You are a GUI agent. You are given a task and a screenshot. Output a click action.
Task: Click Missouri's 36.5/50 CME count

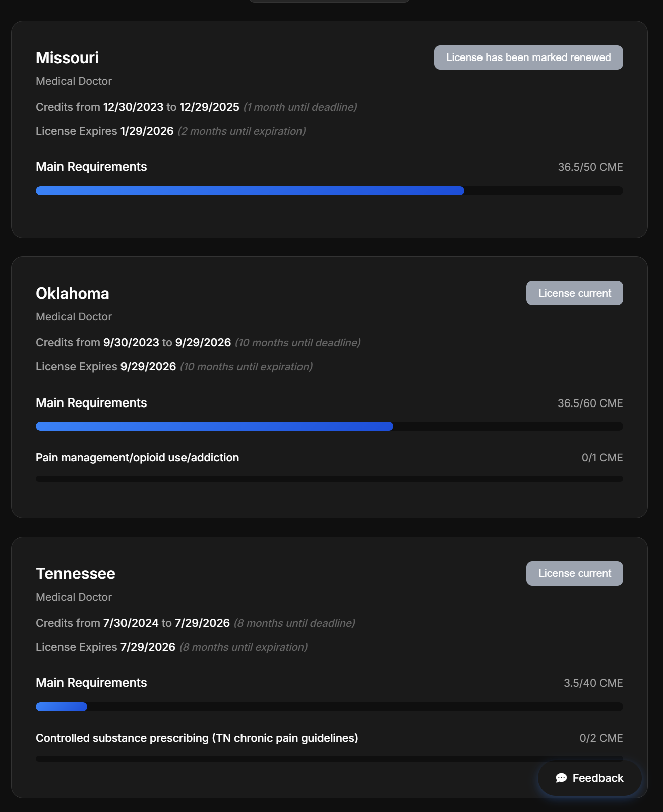[590, 167]
